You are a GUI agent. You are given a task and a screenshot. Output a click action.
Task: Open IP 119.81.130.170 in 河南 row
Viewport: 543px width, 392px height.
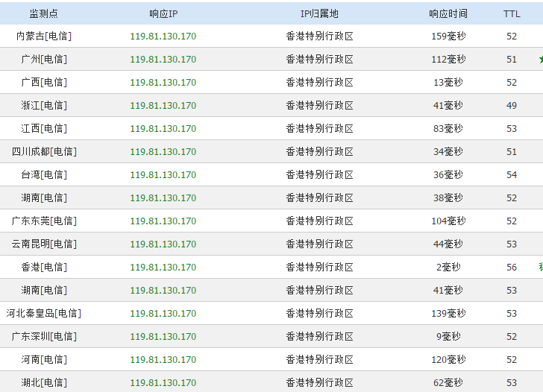tap(163, 360)
